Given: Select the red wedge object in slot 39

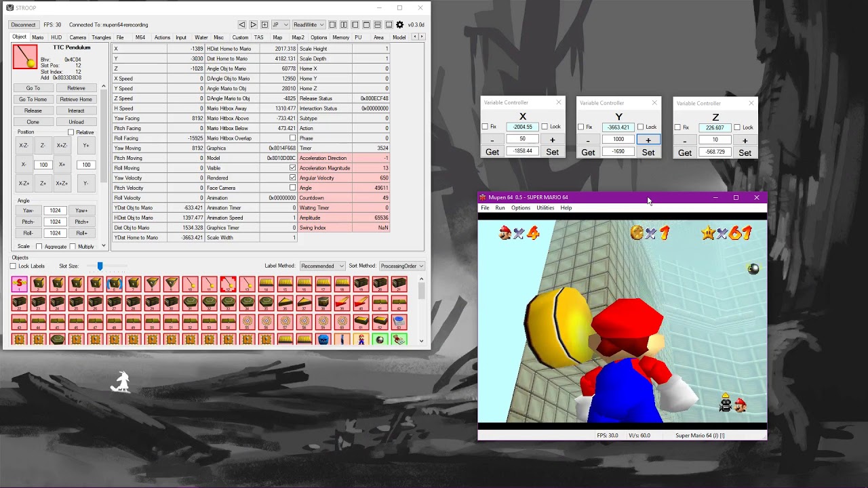Looking at the screenshot, I should pos(342,302).
